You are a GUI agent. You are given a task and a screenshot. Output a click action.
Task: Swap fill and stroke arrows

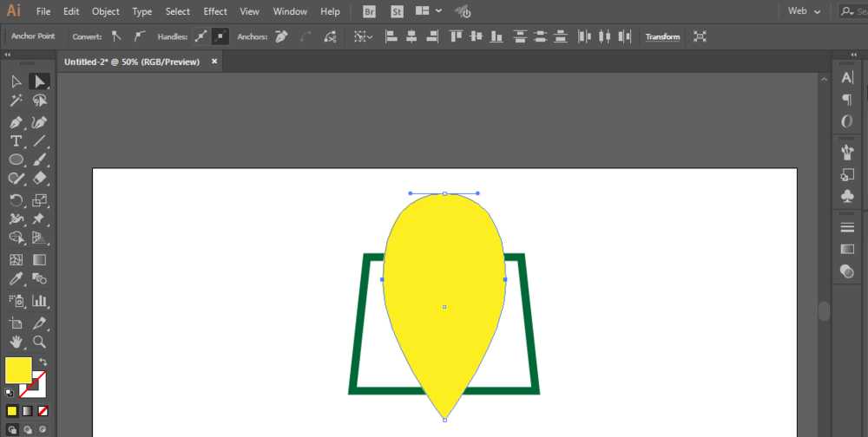[x=43, y=362]
